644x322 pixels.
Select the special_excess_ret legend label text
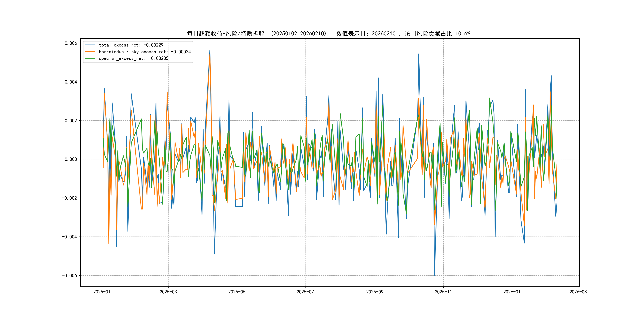(134, 58)
